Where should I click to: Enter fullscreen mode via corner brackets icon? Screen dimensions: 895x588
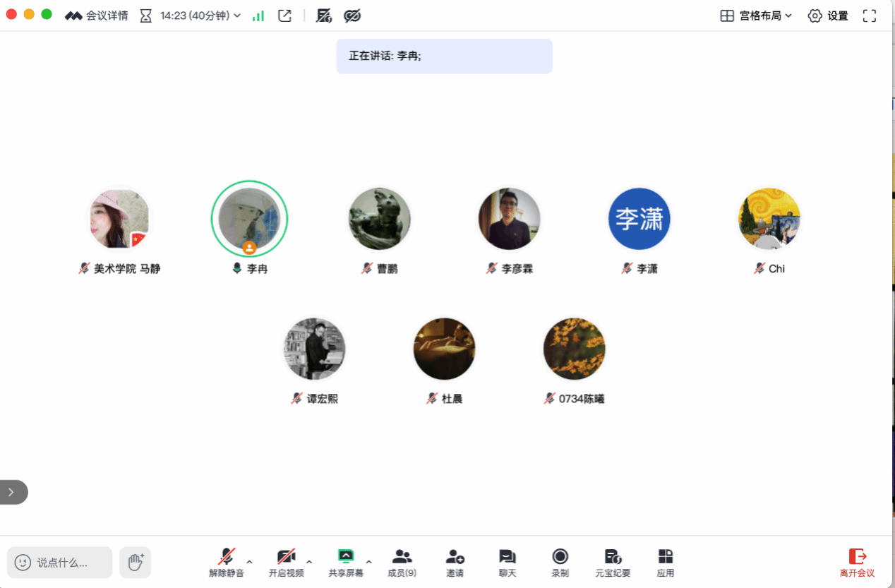pyautogui.click(x=870, y=16)
